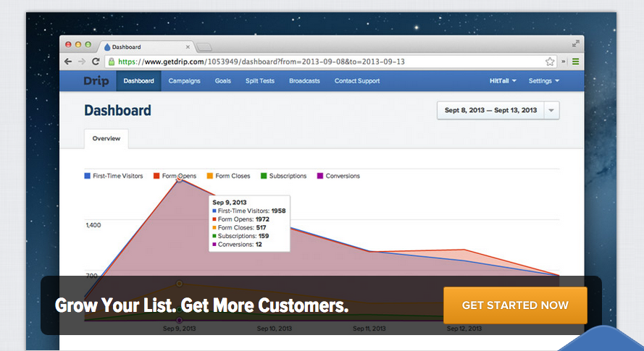Image resolution: width=644 pixels, height=351 pixels.
Task: Click the Dashboard page heading
Action: 118,111
